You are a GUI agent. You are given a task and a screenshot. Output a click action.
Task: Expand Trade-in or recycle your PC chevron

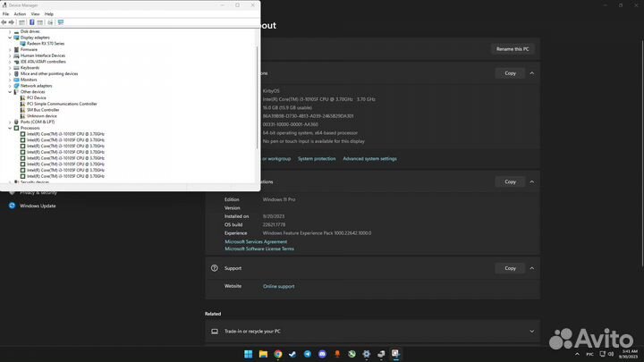tap(532, 332)
